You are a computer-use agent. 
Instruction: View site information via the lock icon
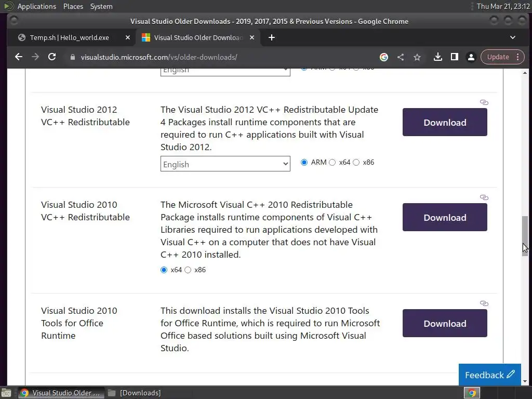click(72, 57)
